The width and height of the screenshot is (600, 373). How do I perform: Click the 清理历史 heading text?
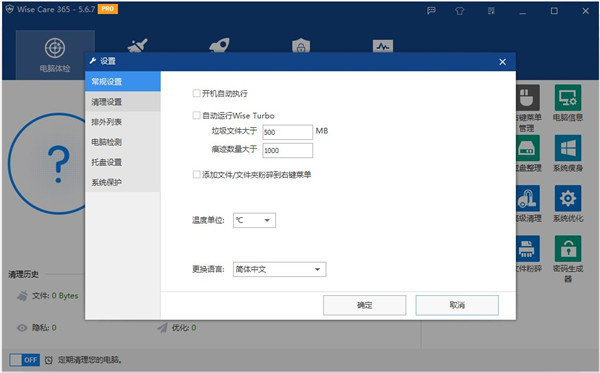24,274
